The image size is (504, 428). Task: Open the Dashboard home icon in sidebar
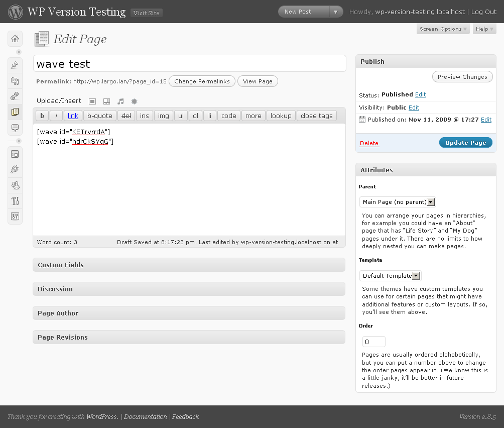15,39
